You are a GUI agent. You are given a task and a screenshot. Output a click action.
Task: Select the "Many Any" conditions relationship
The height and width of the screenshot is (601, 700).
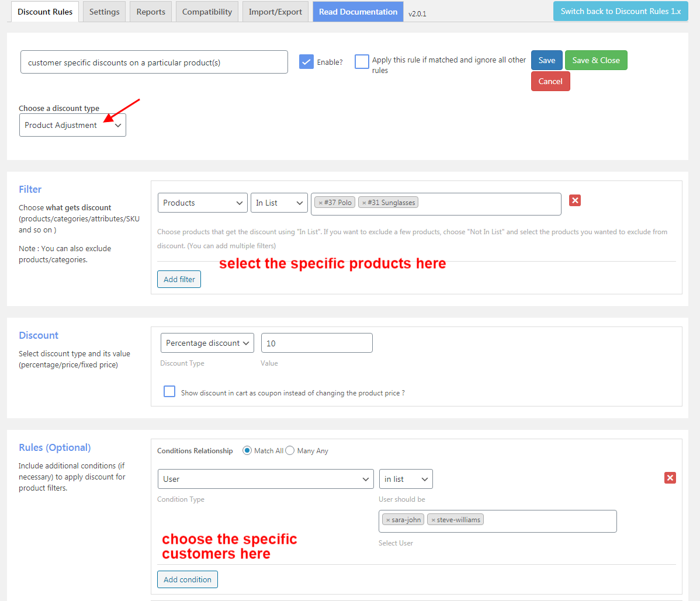pos(290,450)
